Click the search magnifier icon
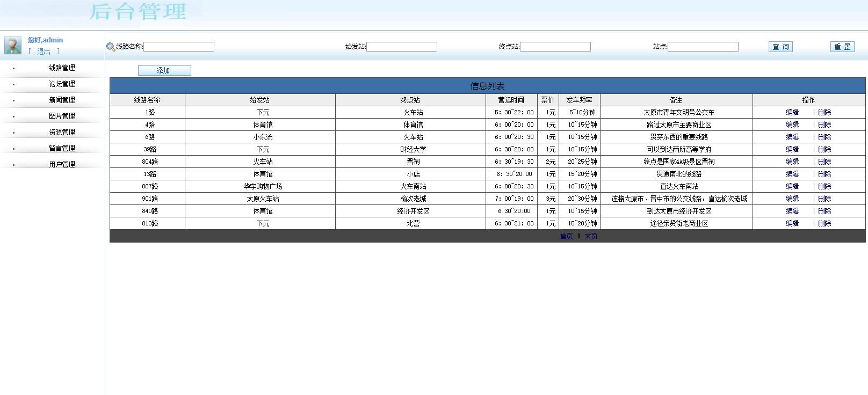 pos(111,47)
